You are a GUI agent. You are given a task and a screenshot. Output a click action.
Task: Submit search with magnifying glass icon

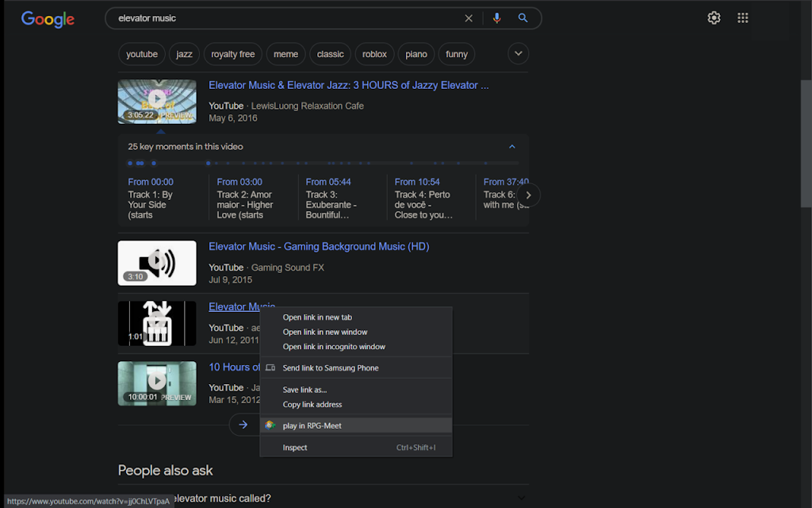pos(523,18)
